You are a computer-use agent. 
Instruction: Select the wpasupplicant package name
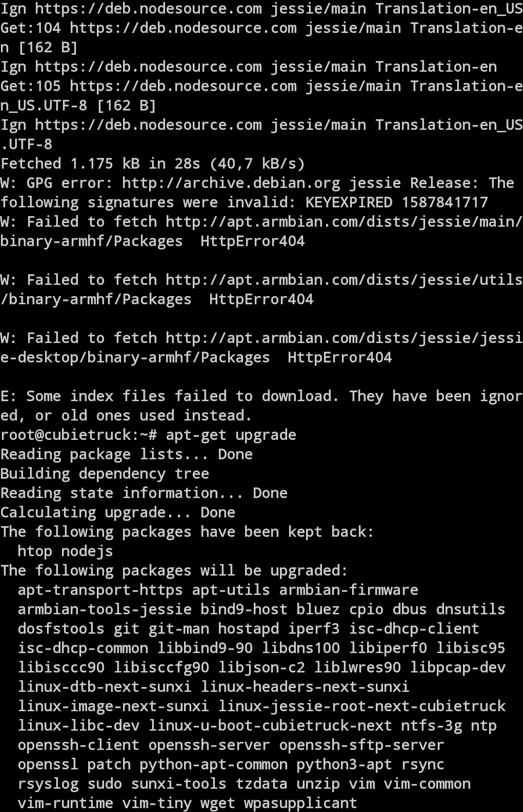(300, 803)
